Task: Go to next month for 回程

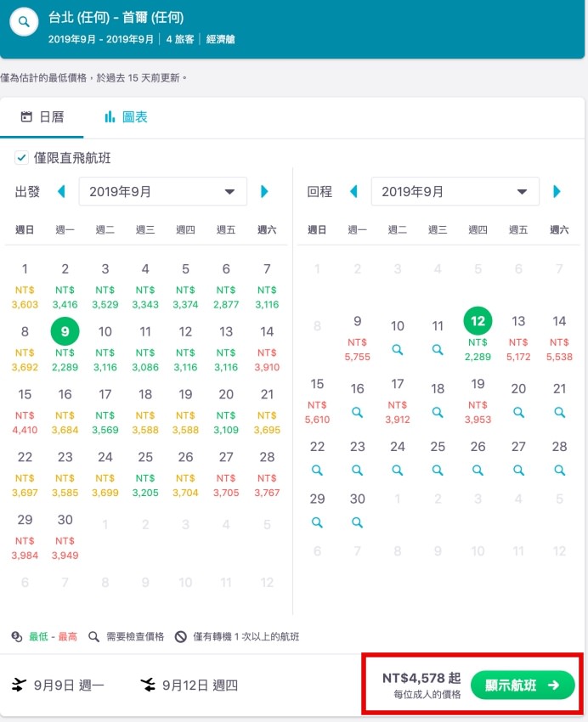Action: pos(557,191)
